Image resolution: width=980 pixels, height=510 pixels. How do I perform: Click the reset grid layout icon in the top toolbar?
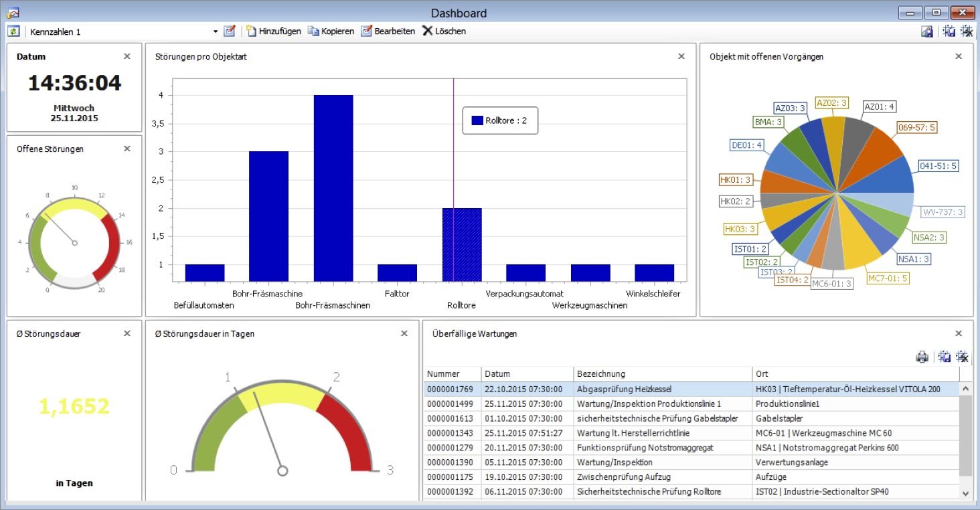click(967, 31)
